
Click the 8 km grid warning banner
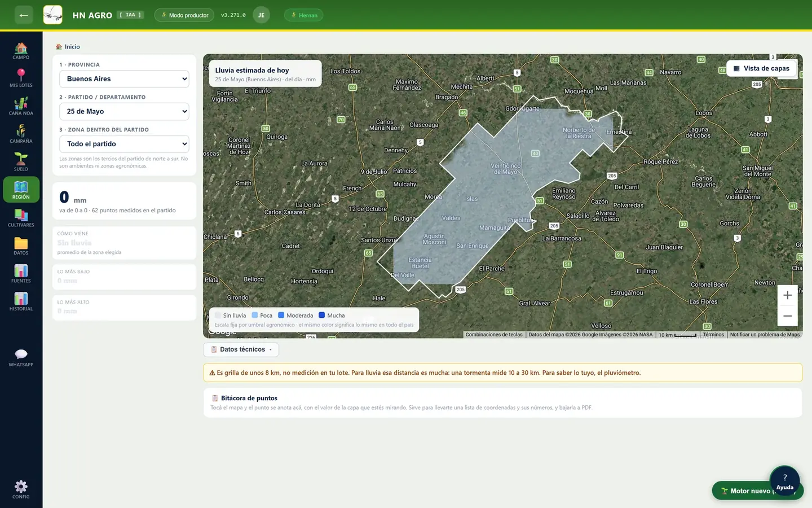point(503,373)
